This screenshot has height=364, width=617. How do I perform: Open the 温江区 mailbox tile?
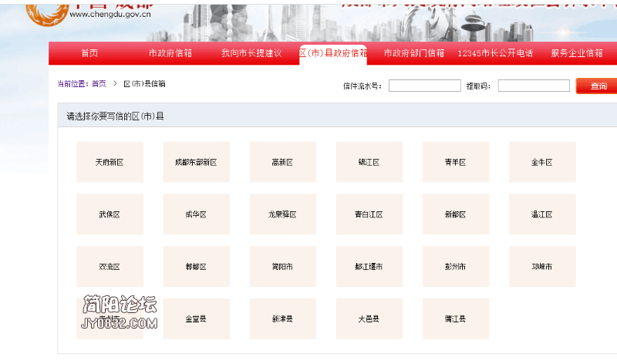coord(542,214)
